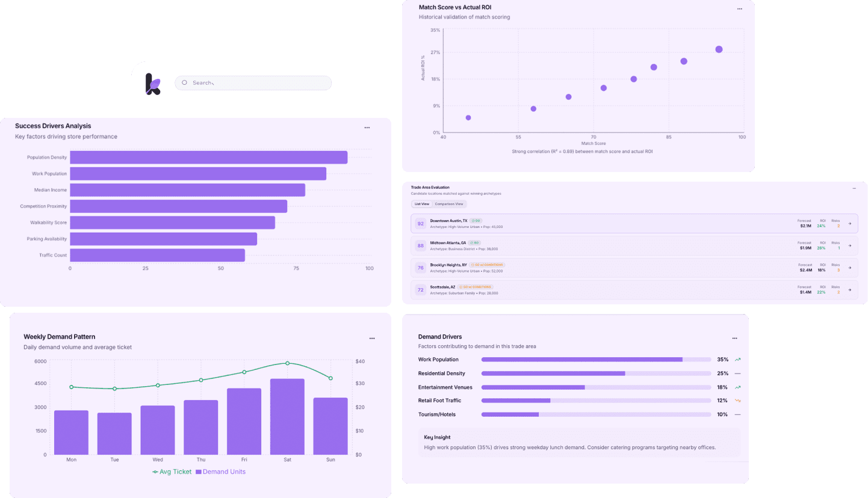Toggle Avg Ticket legend series
The width and height of the screenshot is (868, 498).
click(x=172, y=472)
